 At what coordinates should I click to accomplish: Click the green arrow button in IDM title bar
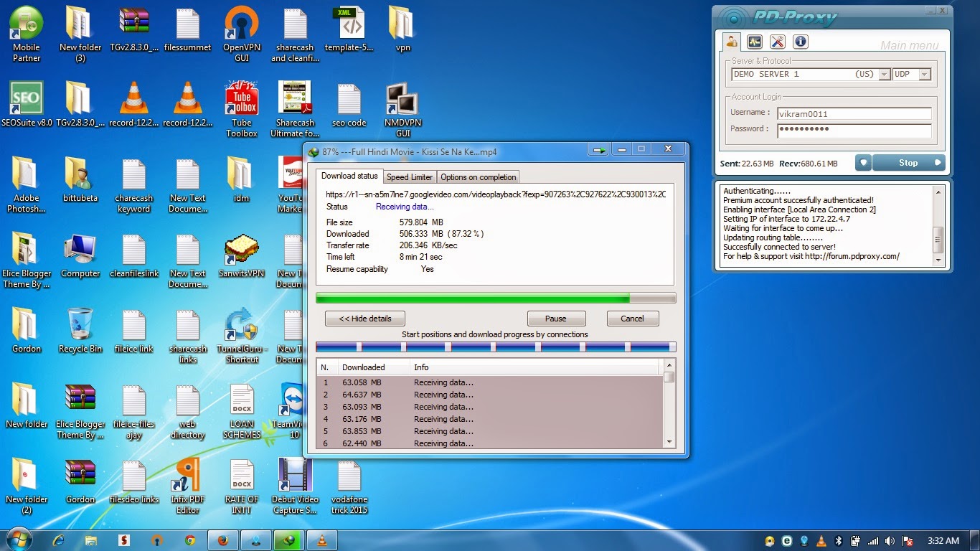click(598, 150)
